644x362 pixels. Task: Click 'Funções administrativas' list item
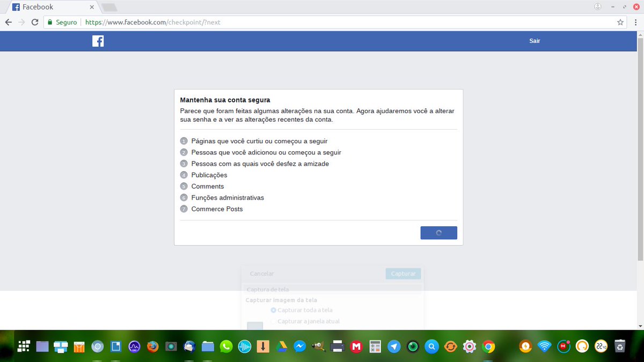pyautogui.click(x=228, y=197)
